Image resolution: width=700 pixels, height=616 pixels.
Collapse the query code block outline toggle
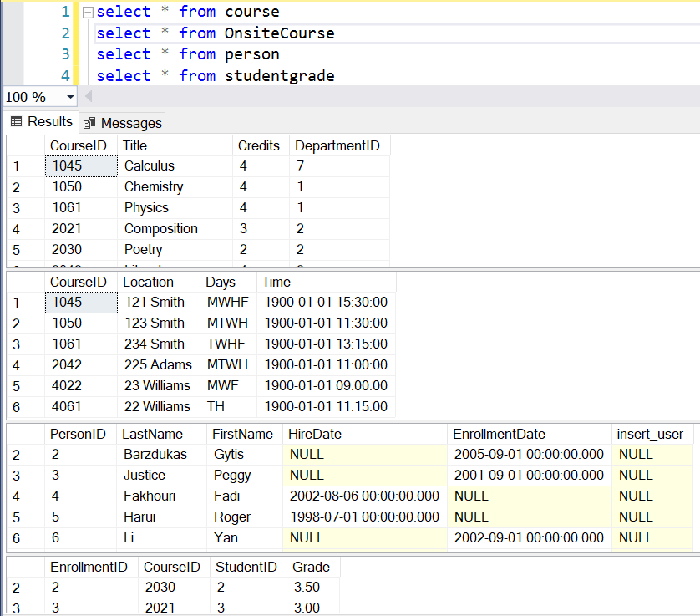tap(88, 13)
